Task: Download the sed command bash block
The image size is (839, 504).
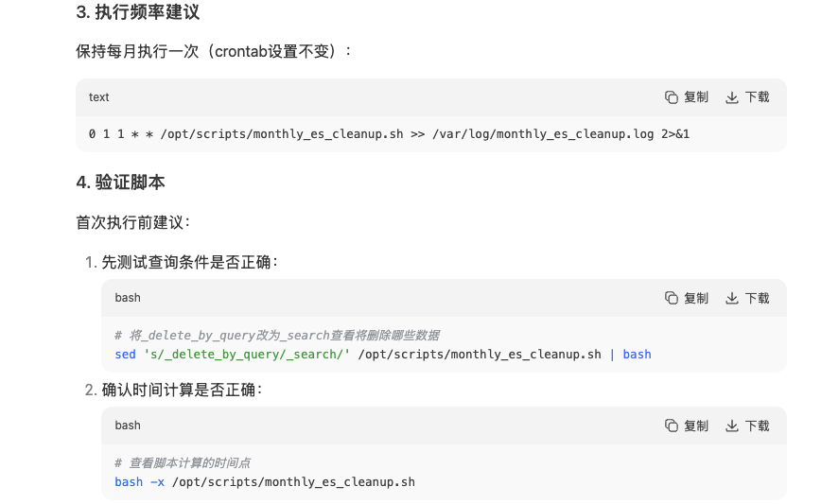Action: coord(747,298)
